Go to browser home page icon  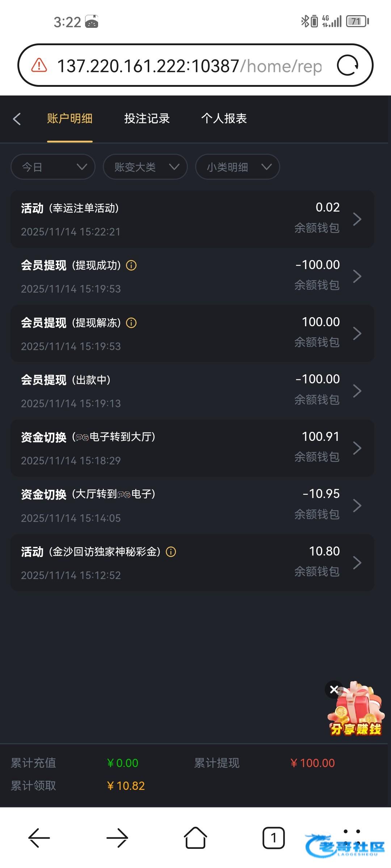[x=195, y=838]
